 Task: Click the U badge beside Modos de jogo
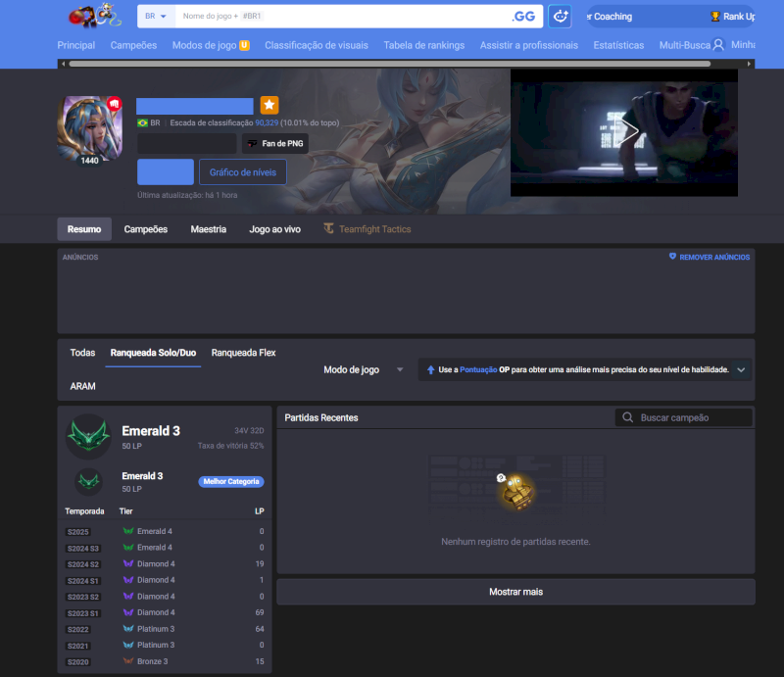click(244, 45)
